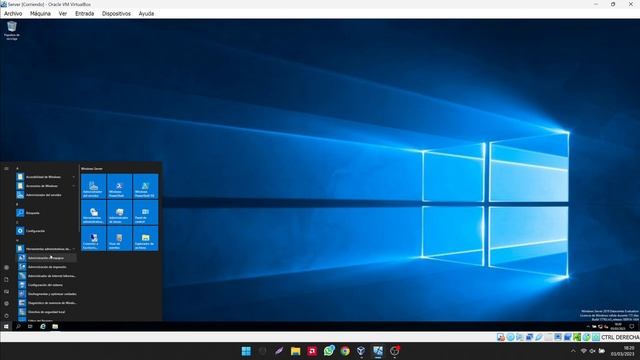Viewport: 640px width, 360px height.
Task: Click the host volume tray icon
Action: click(592, 351)
